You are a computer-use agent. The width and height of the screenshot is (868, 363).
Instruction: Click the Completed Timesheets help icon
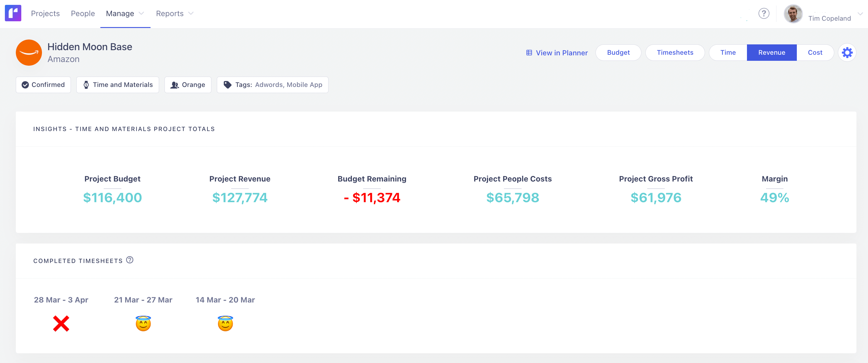[x=130, y=260]
